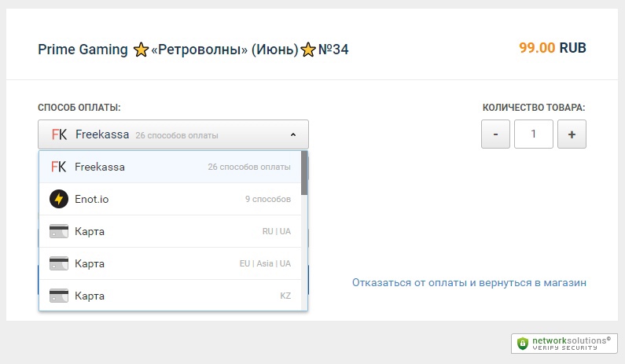This screenshot has width=625, height=364.
Task: Click the Network Solutions padlock security icon
Action: 523,344
